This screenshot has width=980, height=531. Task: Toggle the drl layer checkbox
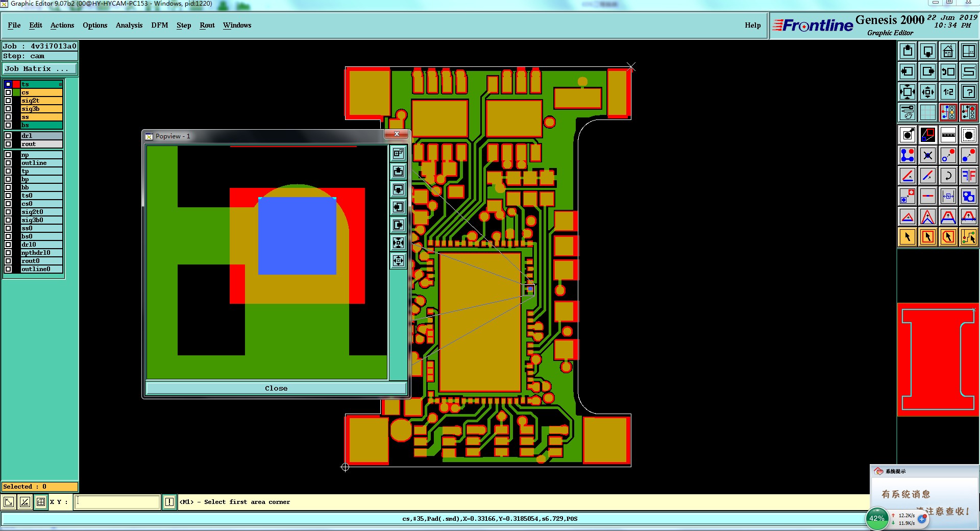(x=8, y=136)
